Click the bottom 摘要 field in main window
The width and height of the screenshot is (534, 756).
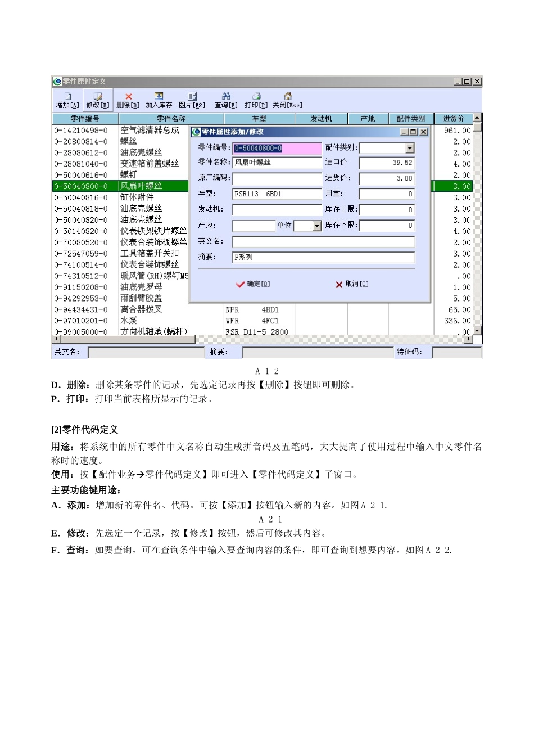pos(318,353)
